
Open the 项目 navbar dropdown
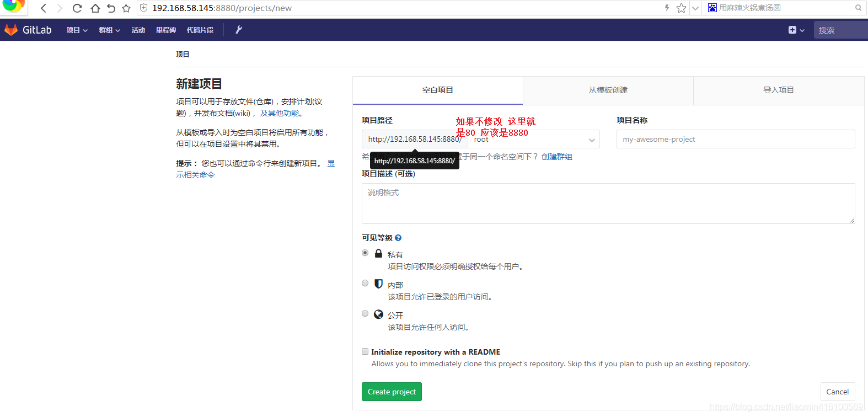coord(77,30)
